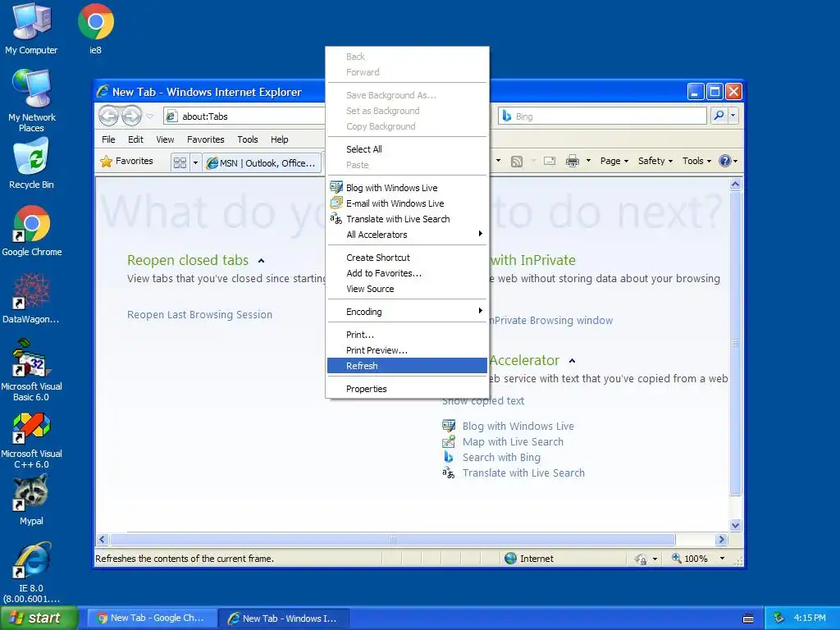The height and width of the screenshot is (630, 840).
Task: Open the zoom level dropdown arrow
Action: (722, 559)
